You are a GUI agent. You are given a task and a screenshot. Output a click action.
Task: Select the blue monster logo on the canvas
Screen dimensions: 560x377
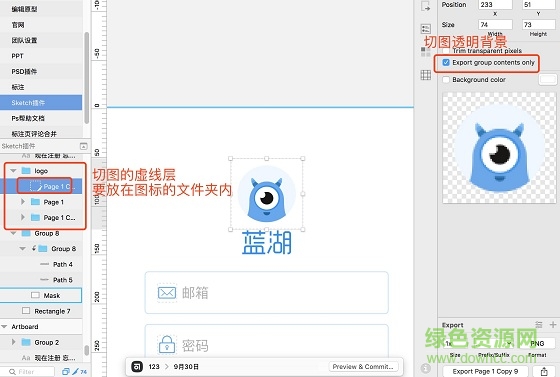pyautogui.click(x=266, y=194)
